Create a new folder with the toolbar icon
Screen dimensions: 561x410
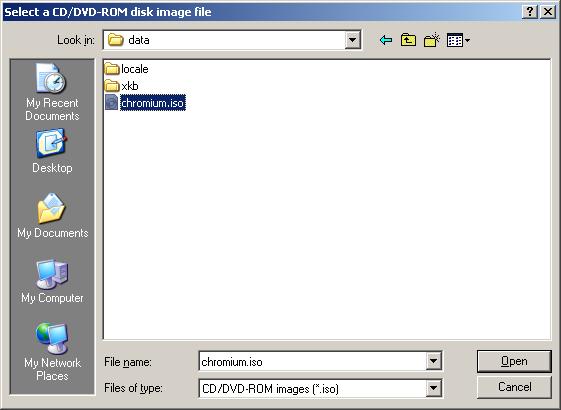431,40
